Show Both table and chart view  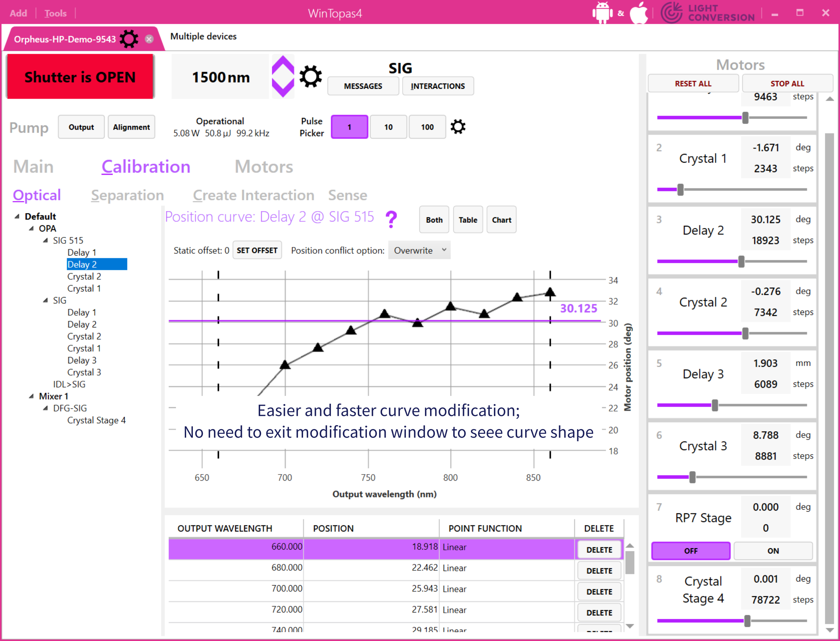(x=434, y=220)
